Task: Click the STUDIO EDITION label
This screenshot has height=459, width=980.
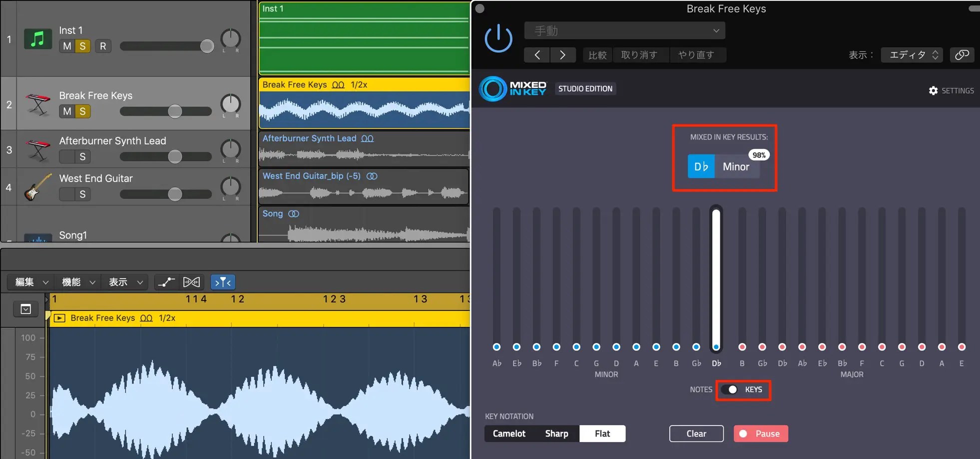Action: pyautogui.click(x=585, y=88)
